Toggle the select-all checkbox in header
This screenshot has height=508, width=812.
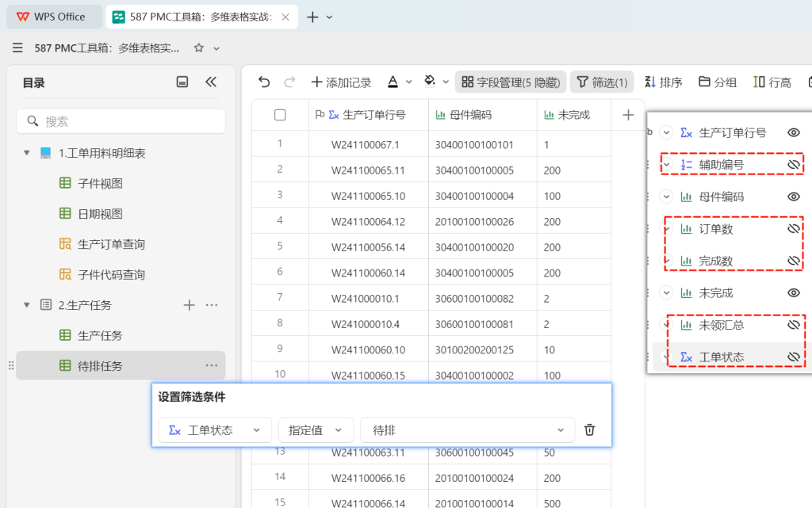tap(280, 115)
